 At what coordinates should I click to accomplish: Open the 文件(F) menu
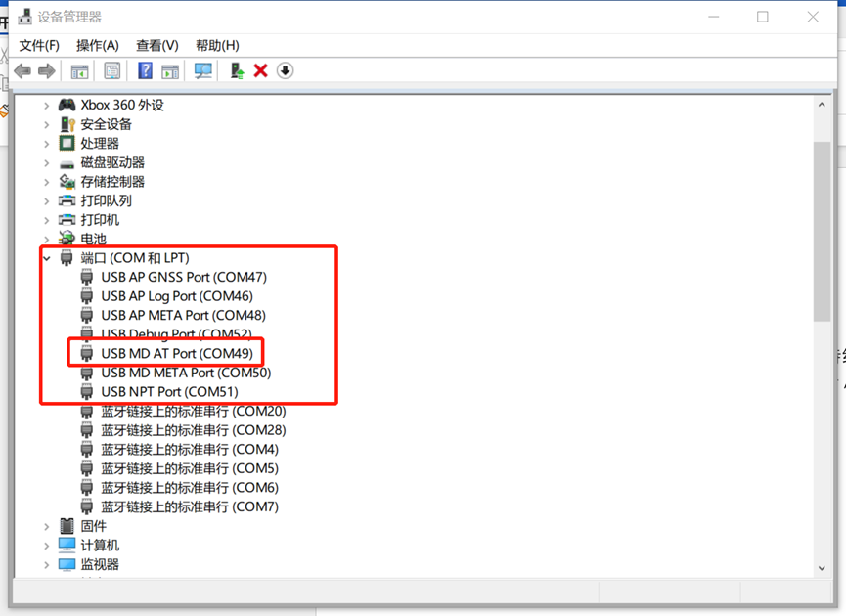point(39,45)
